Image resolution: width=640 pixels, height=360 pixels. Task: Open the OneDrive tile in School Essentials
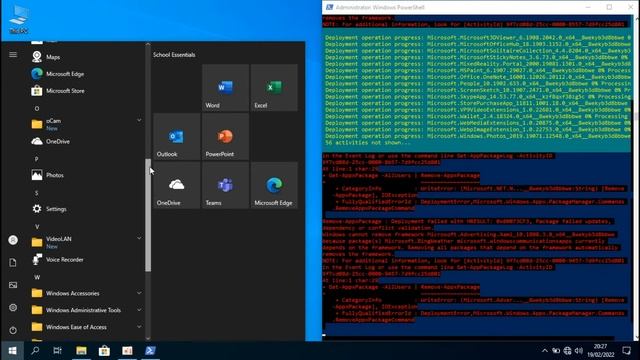[177, 185]
